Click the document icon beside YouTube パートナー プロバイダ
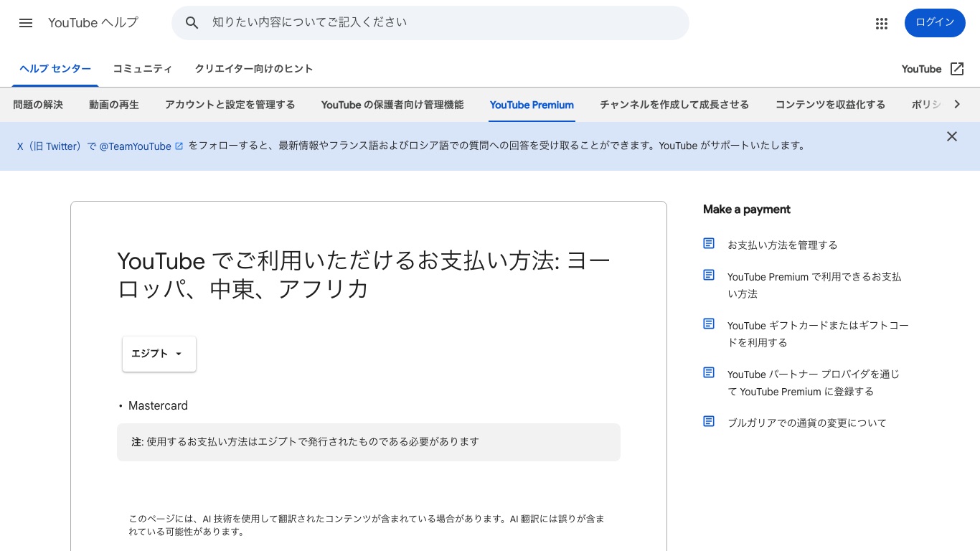This screenshot has height=551, width=980. tap(709, 372)
